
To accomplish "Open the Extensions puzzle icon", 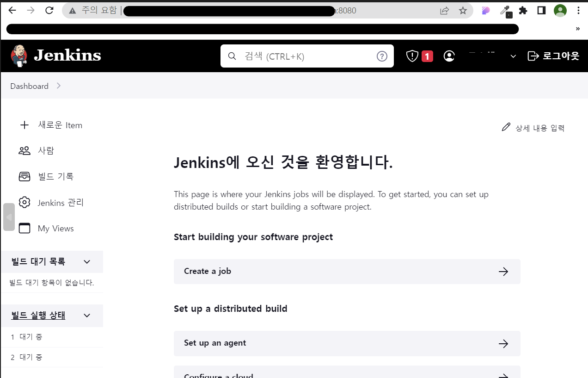I will coord(523,11).
